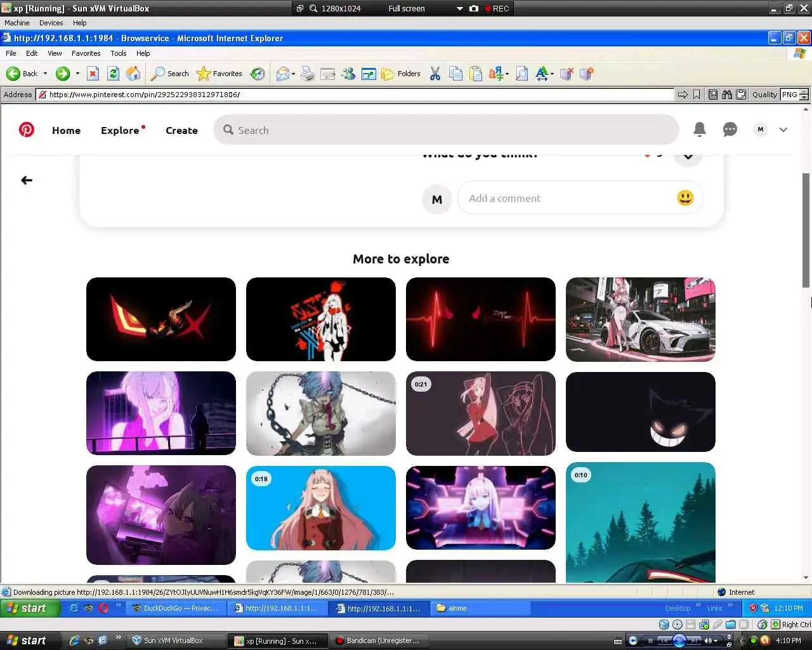Viewport: 812px width, 650px height.
Task: Open the 0:21 red dress anime video pin
Action: coord(481,413)
